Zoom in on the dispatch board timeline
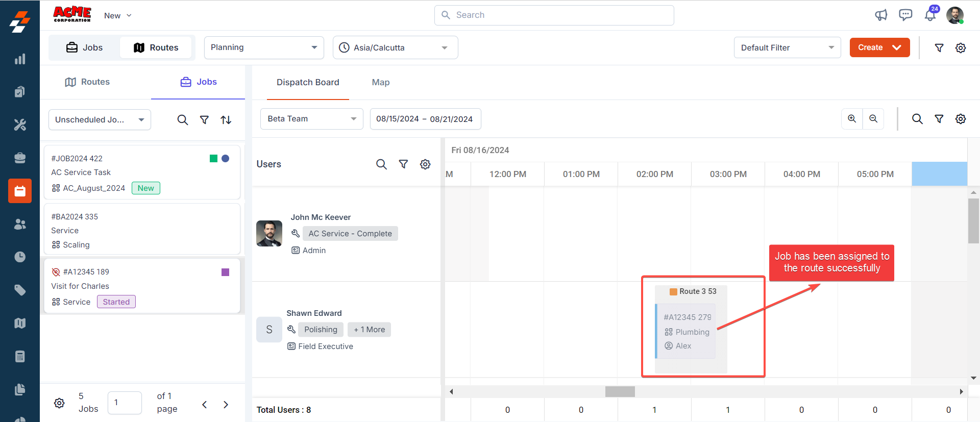The image size is (980, 422). tap(852, 119)
